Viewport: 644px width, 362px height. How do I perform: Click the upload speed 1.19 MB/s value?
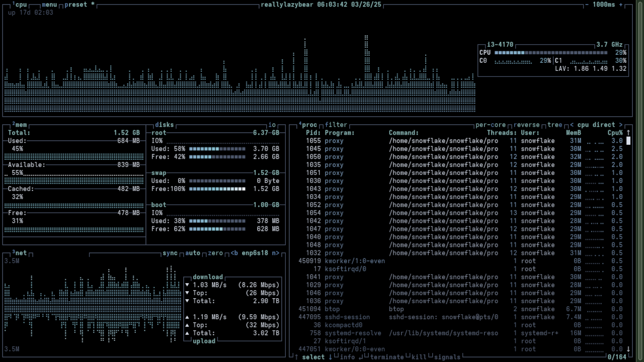click(x=210, y=317)
